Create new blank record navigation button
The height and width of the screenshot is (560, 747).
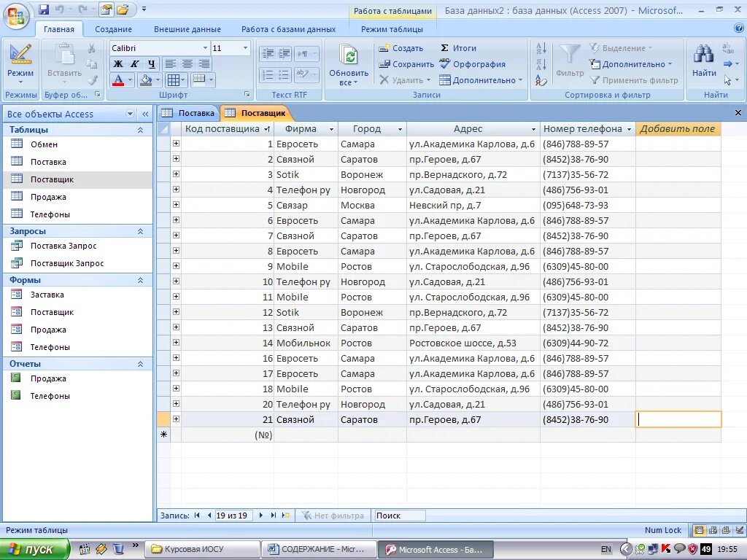coord(286,516)
